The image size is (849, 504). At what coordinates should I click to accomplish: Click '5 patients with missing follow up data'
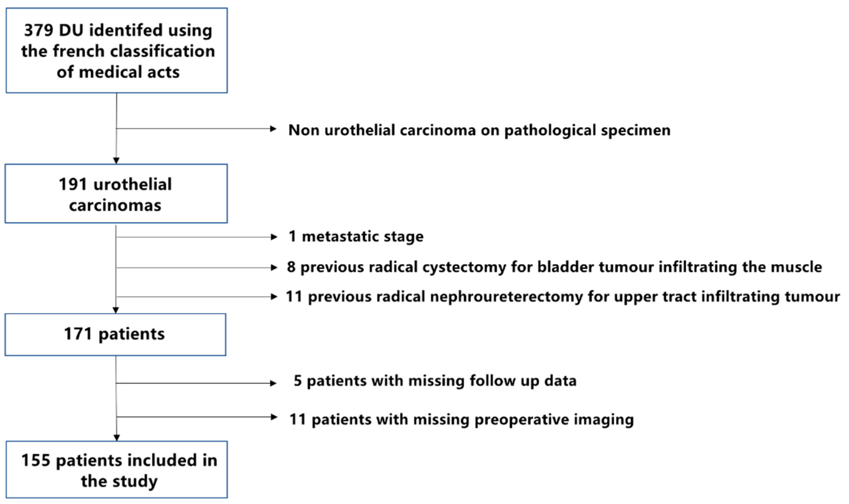tap(435, 381)
